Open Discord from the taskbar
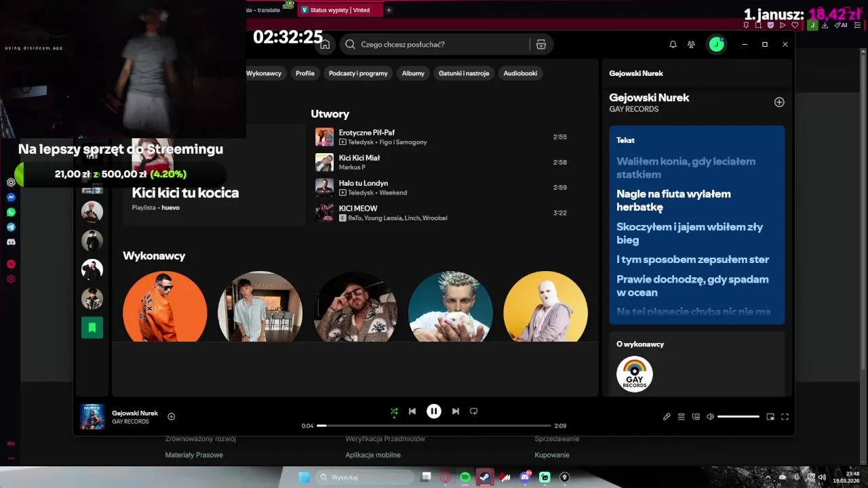Viewport: 868px width, 488px height. point(524,477)
